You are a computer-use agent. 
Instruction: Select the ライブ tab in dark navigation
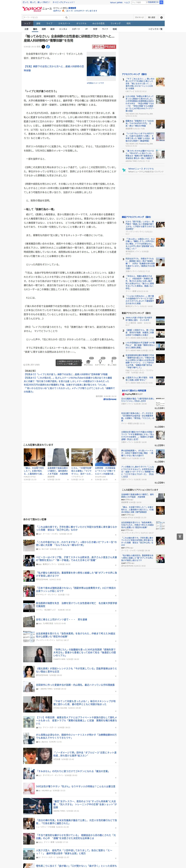pyautogui.click(x=49, y=24)
